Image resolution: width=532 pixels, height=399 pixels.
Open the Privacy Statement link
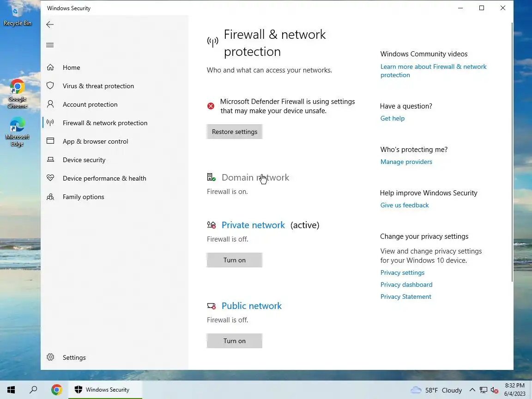(x=405, y=296)
